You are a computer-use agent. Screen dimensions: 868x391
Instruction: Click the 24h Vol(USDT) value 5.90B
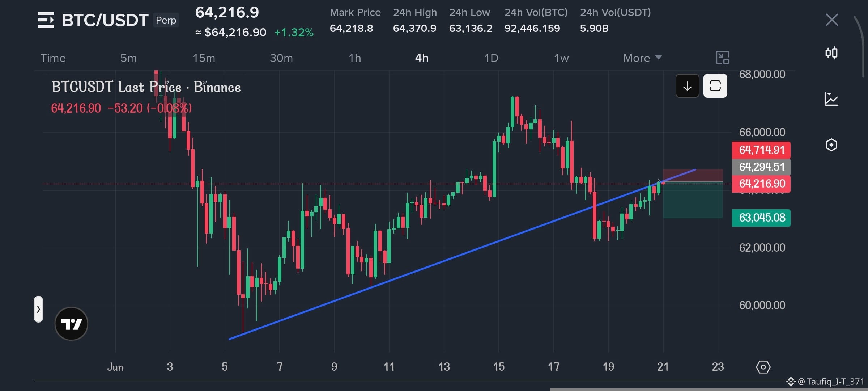click(594, 28)
